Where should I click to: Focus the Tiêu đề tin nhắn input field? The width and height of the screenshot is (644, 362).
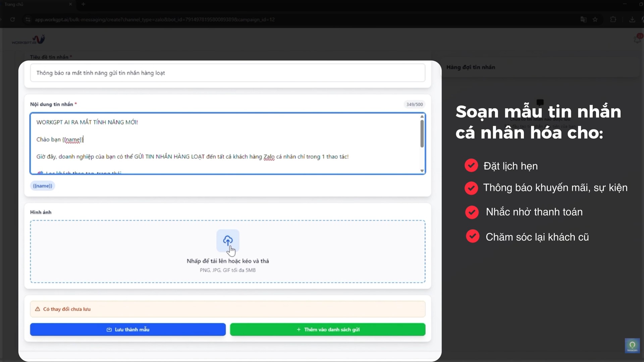[228, 73]
